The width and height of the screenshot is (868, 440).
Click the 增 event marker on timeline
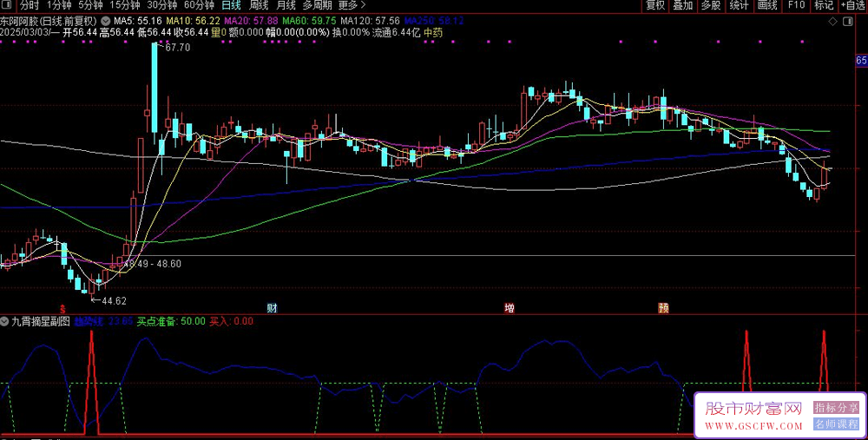[510, 308]
